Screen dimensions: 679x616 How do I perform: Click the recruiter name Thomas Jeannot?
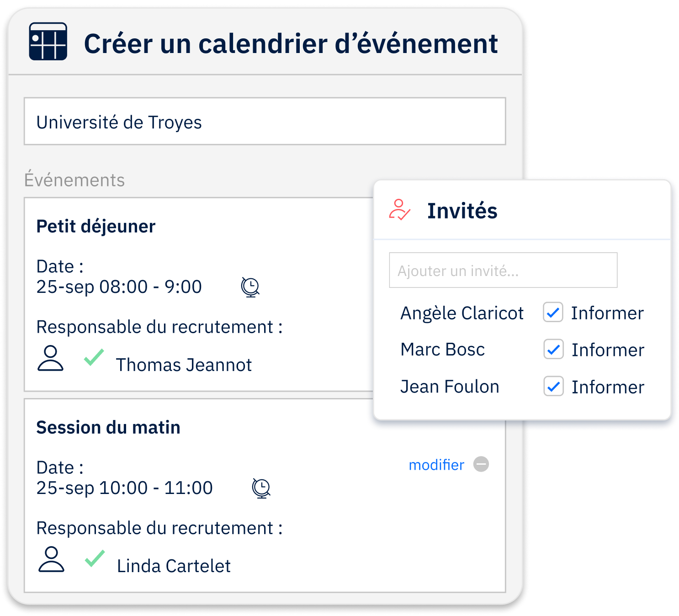[x=184, y=365]
